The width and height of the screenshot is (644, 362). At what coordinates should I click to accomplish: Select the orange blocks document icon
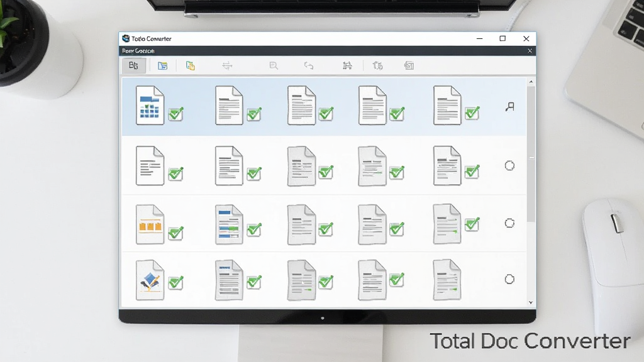[150, 224]
